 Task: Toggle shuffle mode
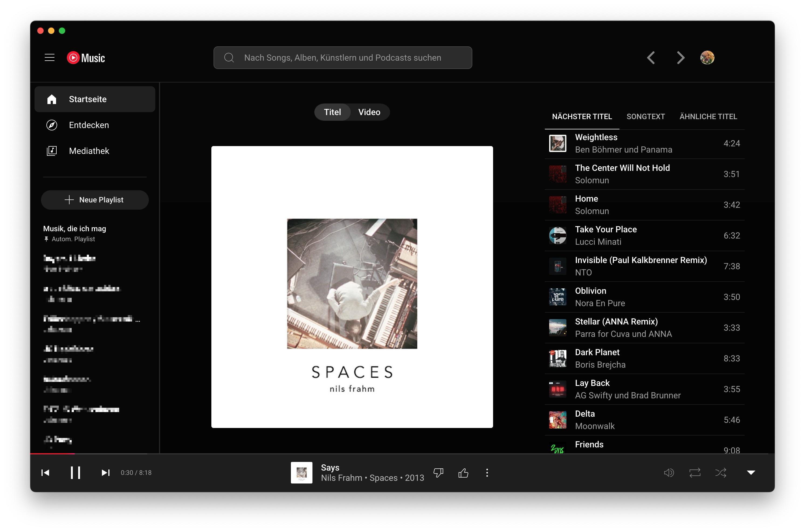point(721,473)
